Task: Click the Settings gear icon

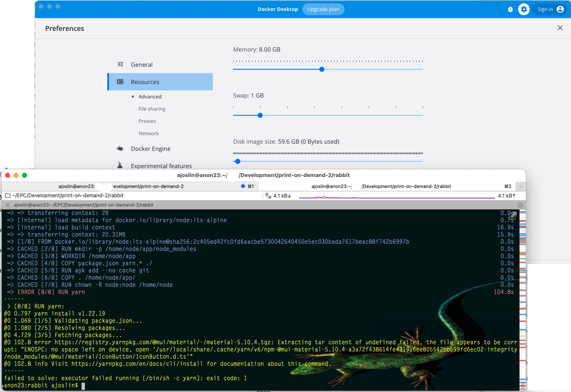Action: (x=524, y=9)
